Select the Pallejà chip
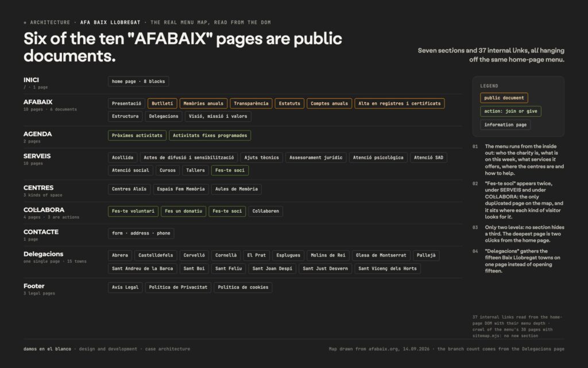The height and width of the screenshot is (368, 588). point(426,256)
